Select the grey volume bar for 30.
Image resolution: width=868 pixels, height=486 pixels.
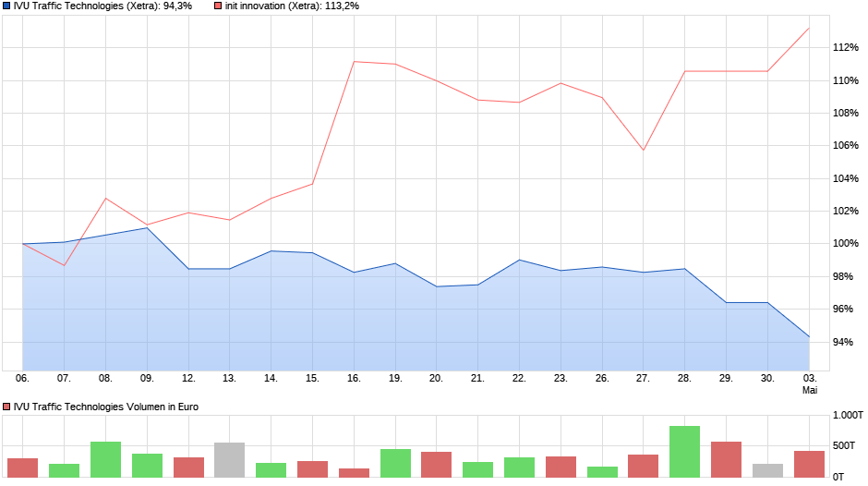[x=767, y=470]
